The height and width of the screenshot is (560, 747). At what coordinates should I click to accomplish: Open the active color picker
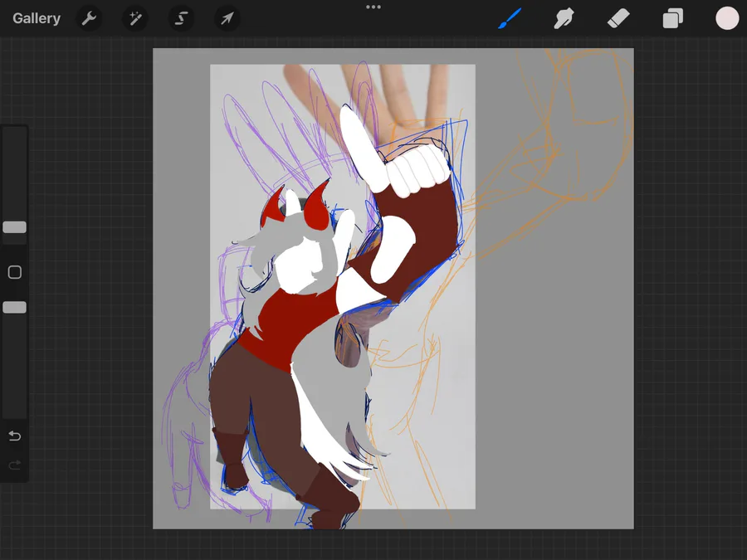[x=727, y=18]
